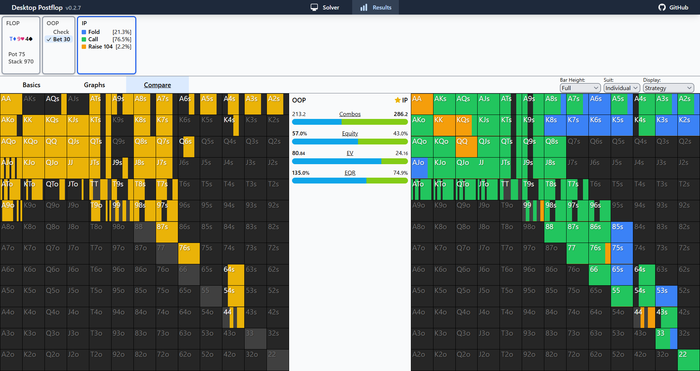Click the Pot 75 text
This screenshot has height=371, width=700.
coord(17,54)
